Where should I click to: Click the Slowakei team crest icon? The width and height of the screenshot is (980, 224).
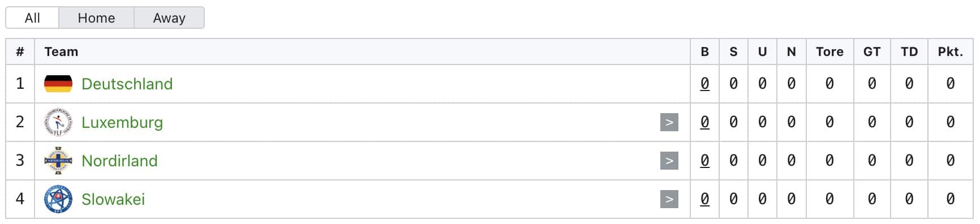point(58,199)
